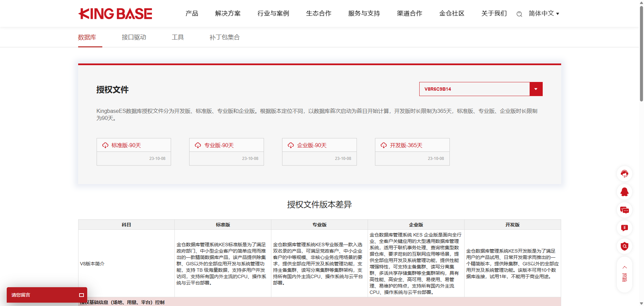Open the 简体中文 language dropdown
This screenshot has height=306, width=644.
tap(544, 13)
